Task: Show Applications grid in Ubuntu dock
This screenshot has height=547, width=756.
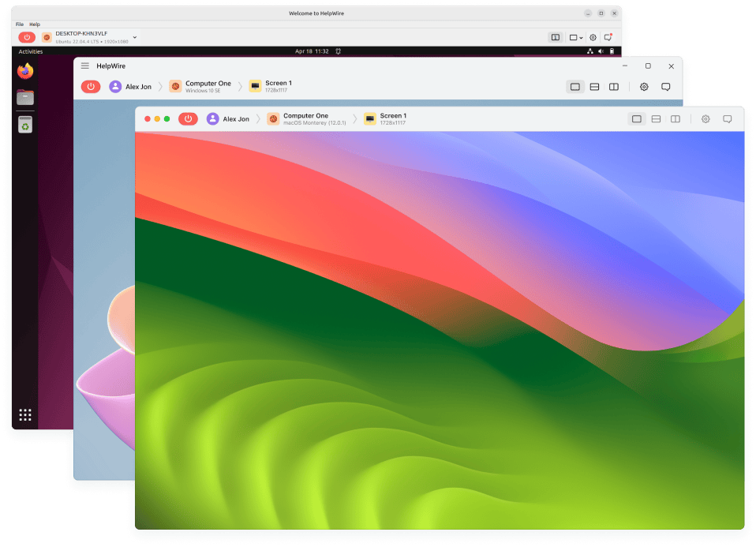Action: [x=25, y=415]
